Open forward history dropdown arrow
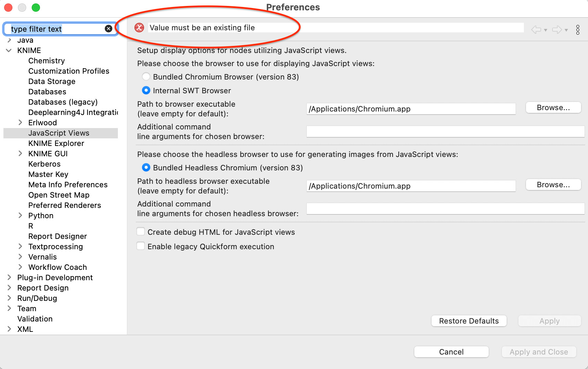Screen dimensions: 588x369 click(x=566, y=30)
